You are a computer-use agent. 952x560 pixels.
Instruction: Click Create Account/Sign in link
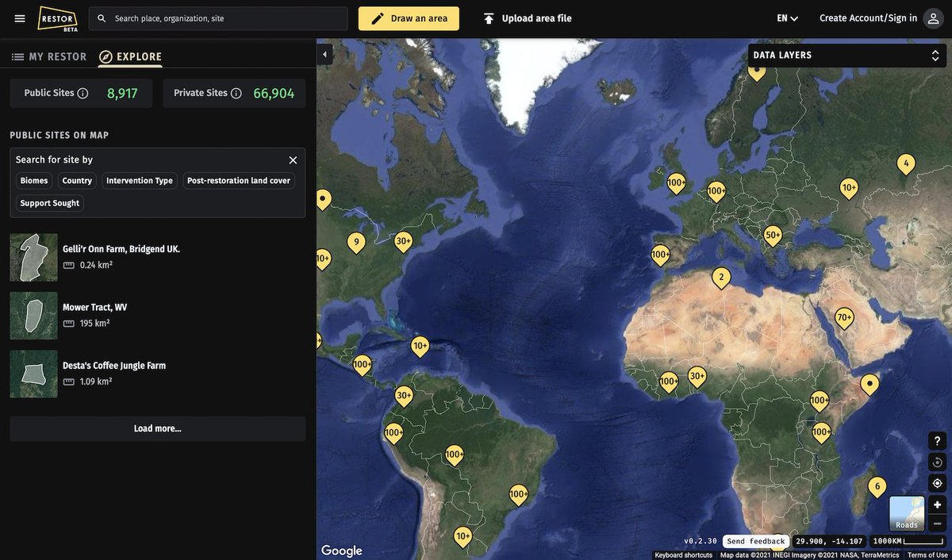click(868, 18)
